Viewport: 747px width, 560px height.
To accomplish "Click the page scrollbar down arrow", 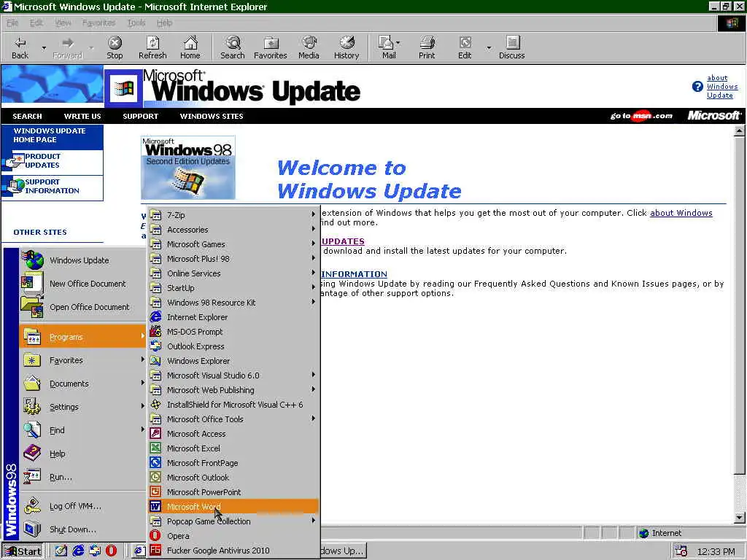I will click(x=740, y=518).
